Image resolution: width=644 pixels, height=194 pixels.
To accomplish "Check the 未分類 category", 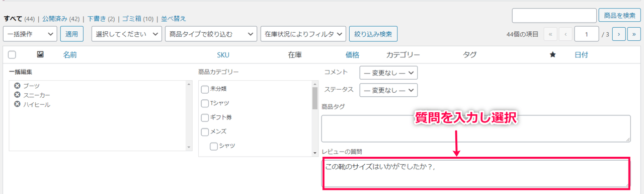I will pos(205,89).
